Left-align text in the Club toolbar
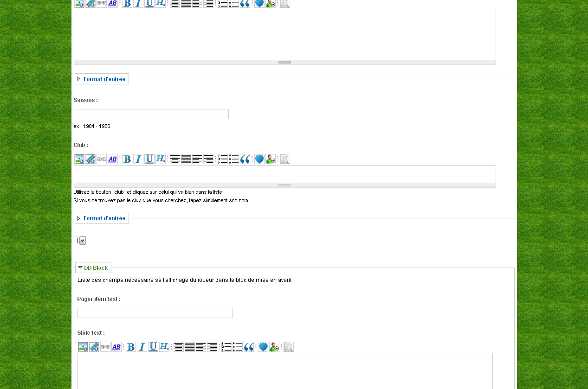 (x=197, y=159)
